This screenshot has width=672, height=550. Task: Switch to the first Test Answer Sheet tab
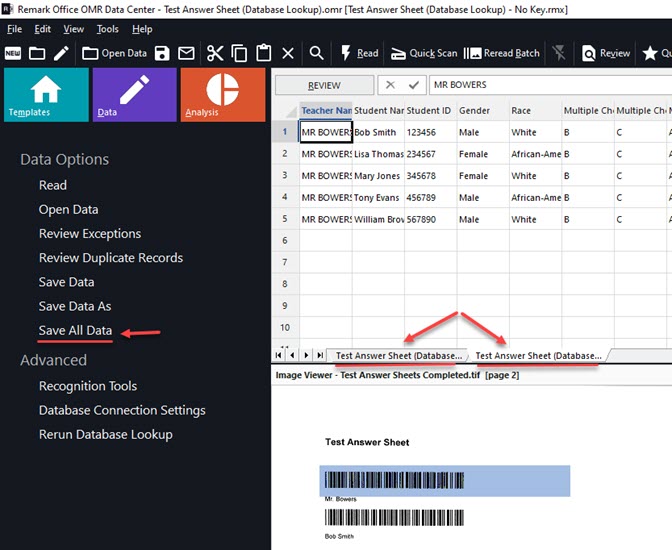(399, 355)
